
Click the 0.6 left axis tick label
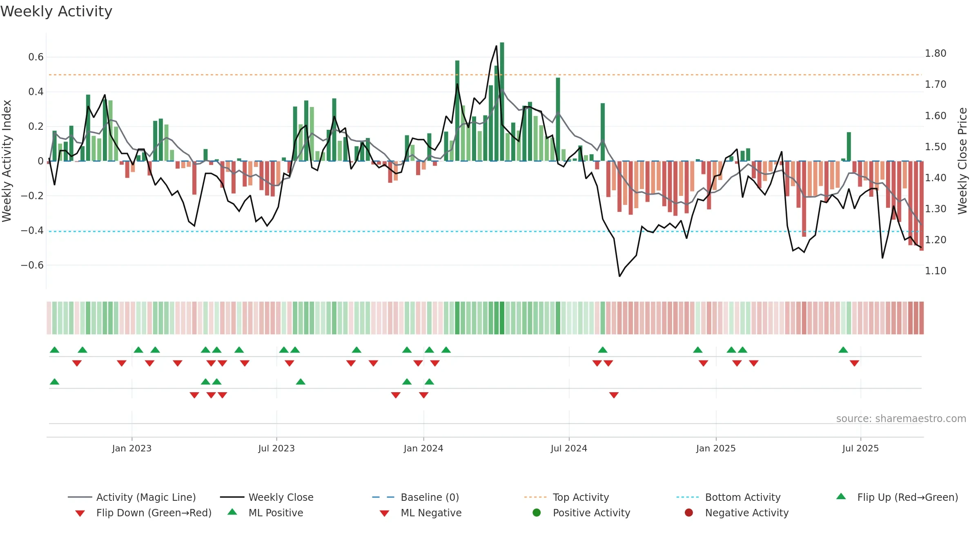36,57
